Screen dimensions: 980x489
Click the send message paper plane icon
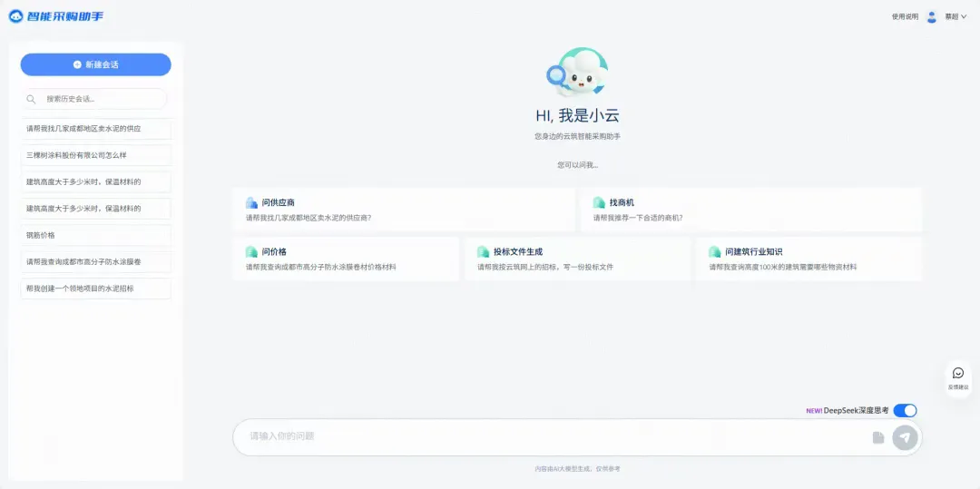pos(905,437)
